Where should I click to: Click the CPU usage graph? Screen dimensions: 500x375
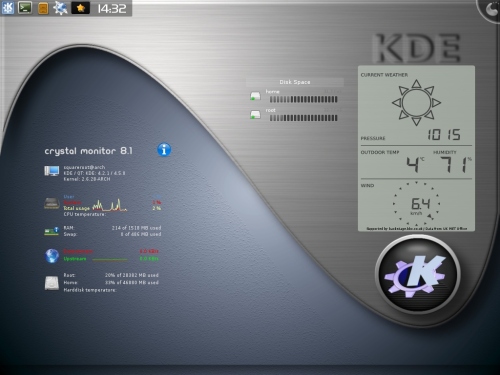110,205
